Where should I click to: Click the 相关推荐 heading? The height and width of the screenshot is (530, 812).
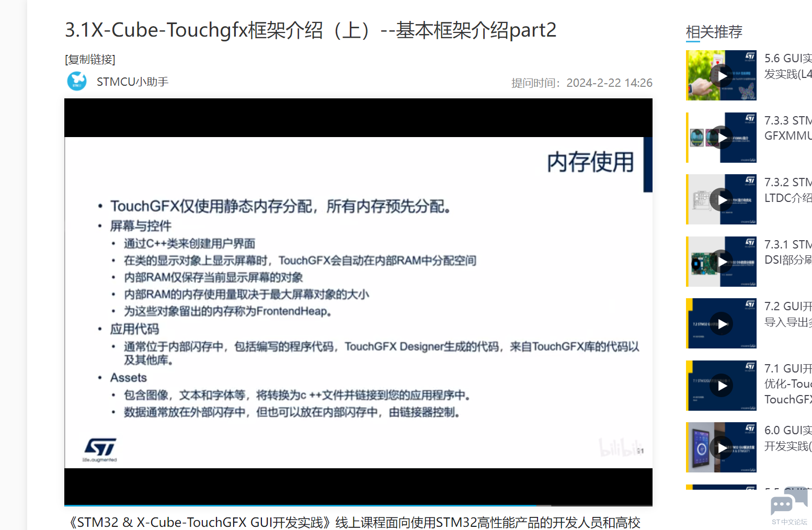click(714, 32)
